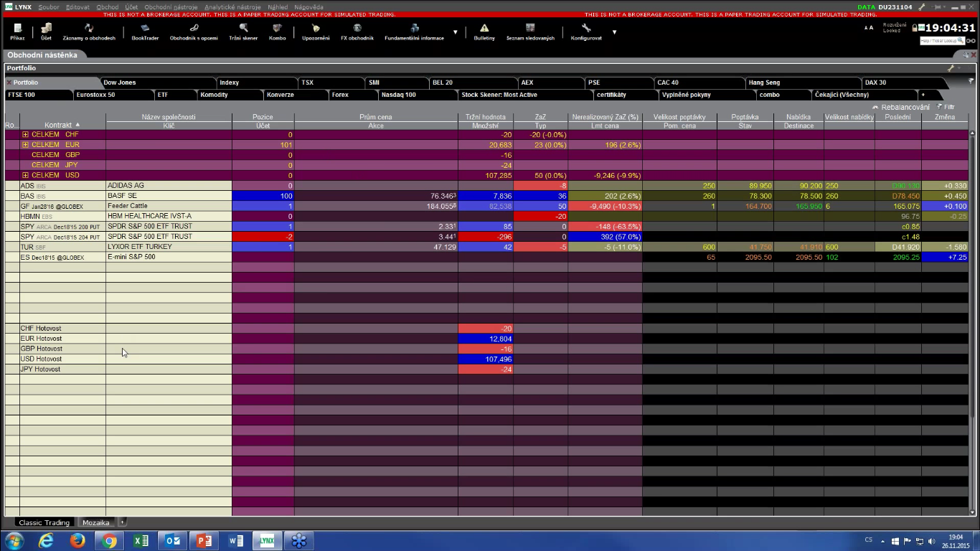The image size is (980, 551).
Task: Click the EUR Hotovost value 12,804
Action: (486, 339)
